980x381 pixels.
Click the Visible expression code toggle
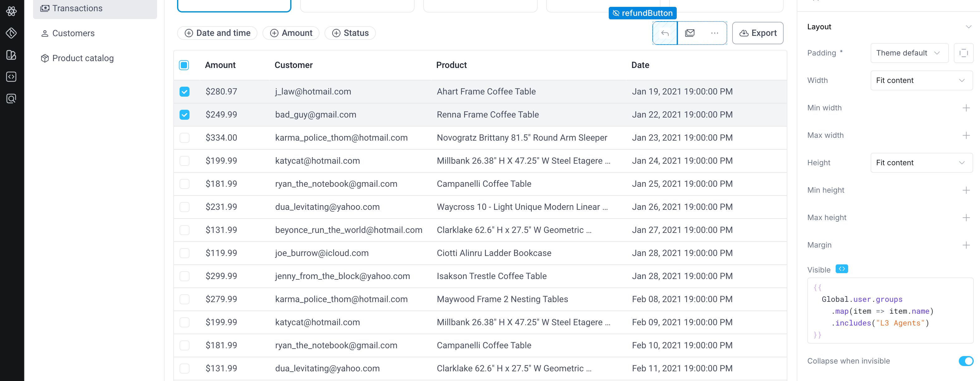tap(841, 269)
